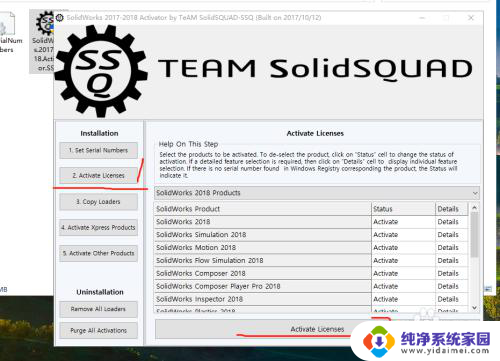Toggle the Status cell for SolidWorks Composer 2018

tap(403, 273)
